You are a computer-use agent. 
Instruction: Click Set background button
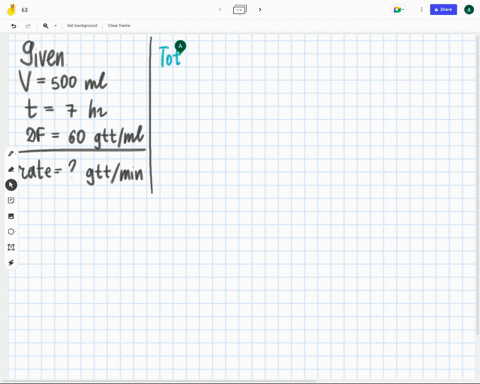pos(82,25)
